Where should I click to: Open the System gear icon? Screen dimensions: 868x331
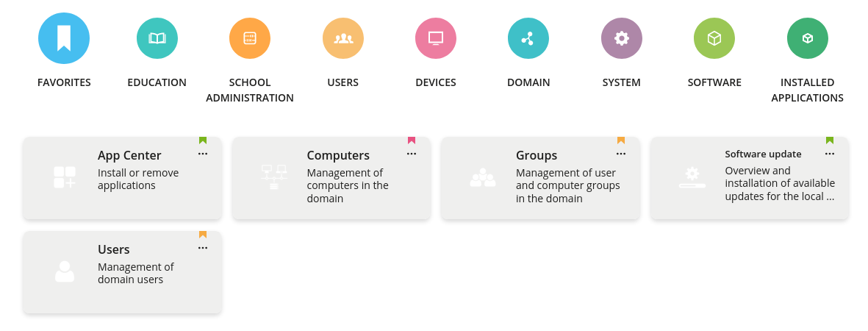pos(622,38)
